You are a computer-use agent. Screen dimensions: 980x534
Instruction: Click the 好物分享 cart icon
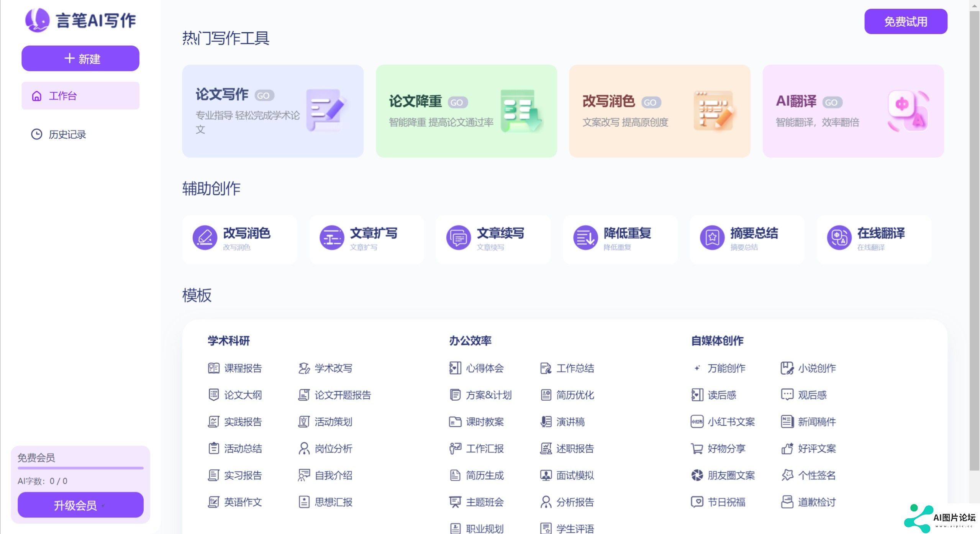pyautogui.click(x=697, y=449)
